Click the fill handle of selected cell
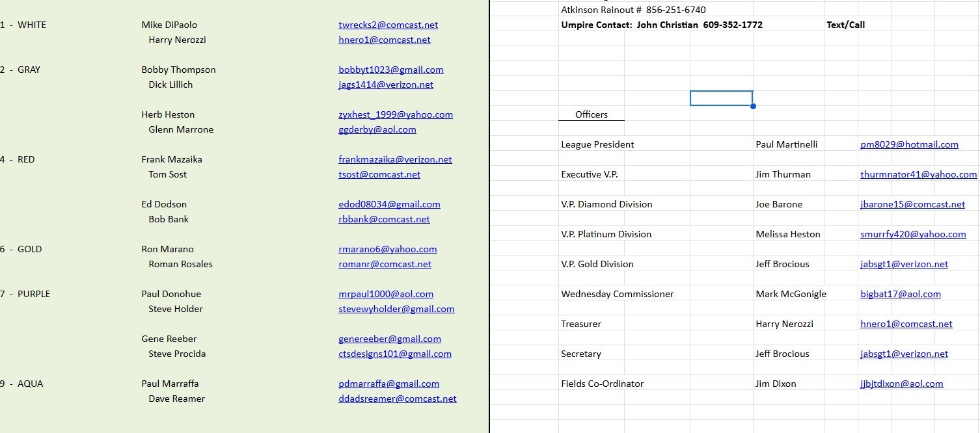980x433 pixels. pos(753,106)
